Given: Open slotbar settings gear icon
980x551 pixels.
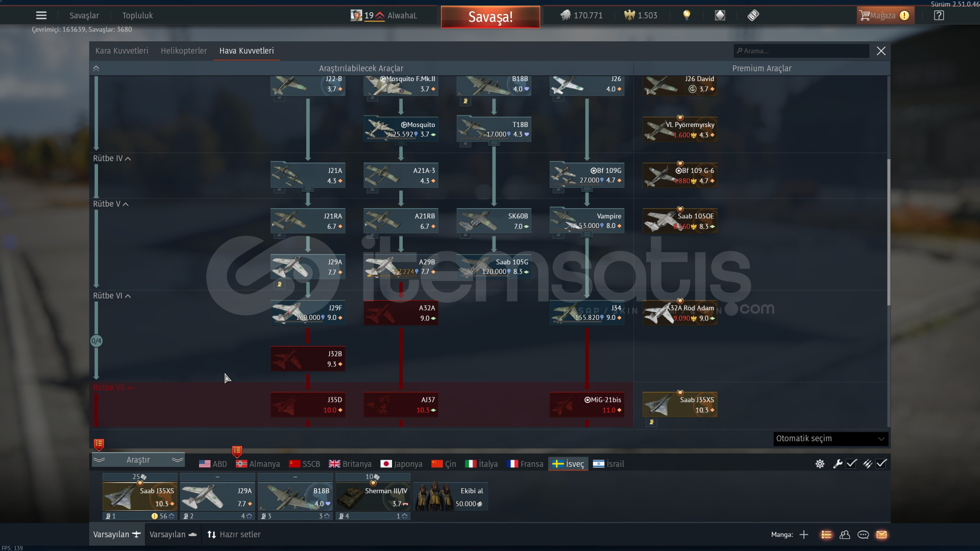Looking at the screenshot, I should point(820,464).
